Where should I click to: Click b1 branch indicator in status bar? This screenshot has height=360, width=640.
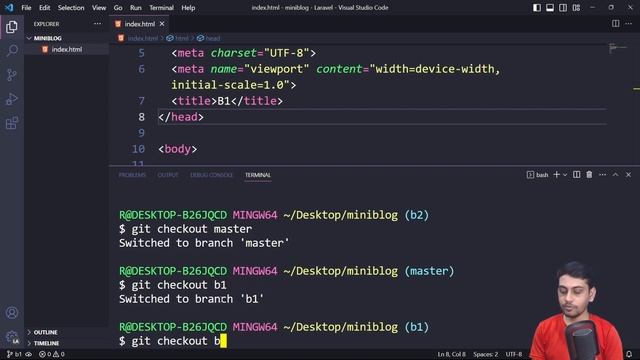tap(15, 354)
